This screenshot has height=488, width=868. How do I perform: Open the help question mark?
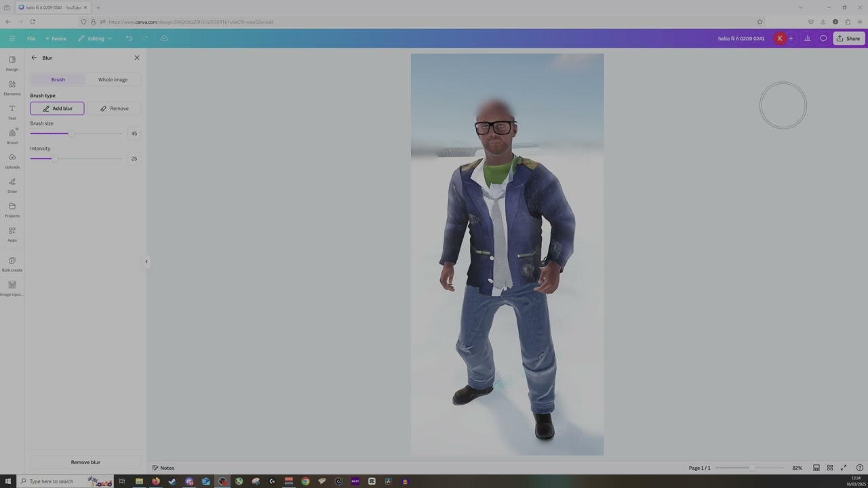click(x=859, y=468)
